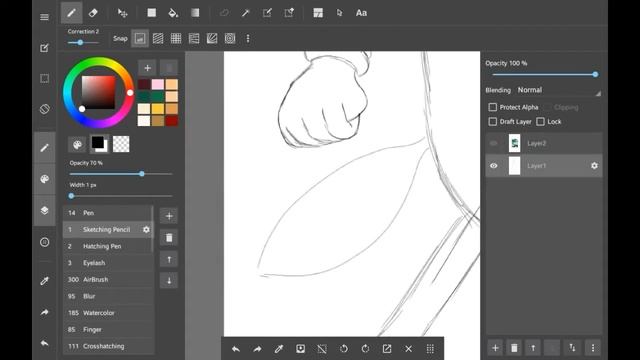
Task: Choose the pink palette swatch
Action: 158,84
